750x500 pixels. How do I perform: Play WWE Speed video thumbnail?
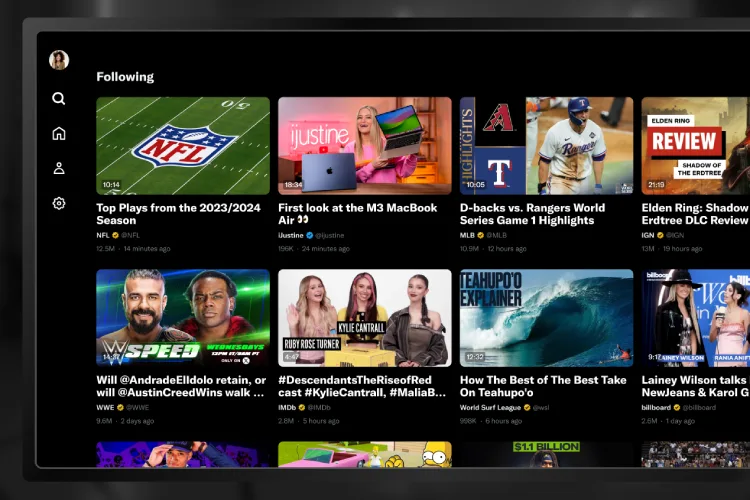point(183,317)
